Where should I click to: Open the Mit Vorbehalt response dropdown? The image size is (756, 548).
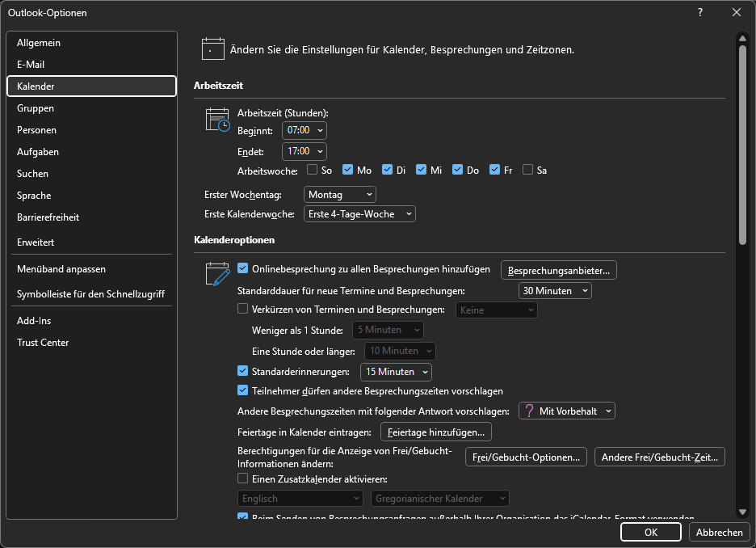[x=567, y=411]
